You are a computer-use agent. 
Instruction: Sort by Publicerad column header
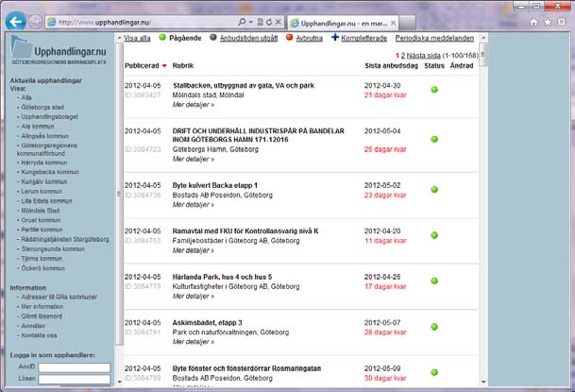click(x=142, y=65)
